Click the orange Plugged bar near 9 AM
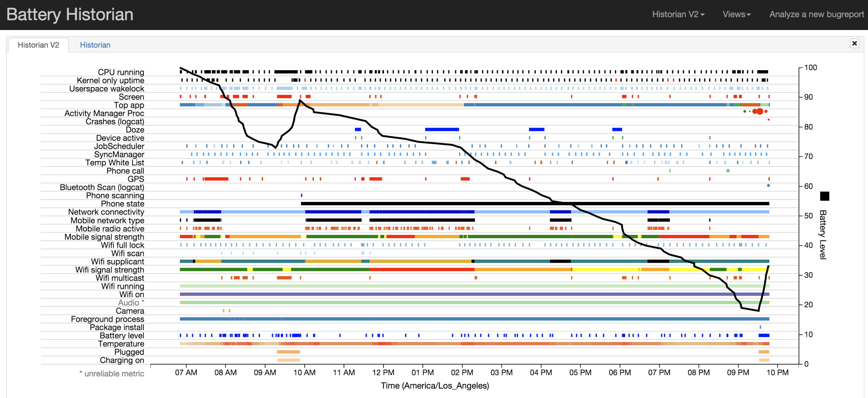Image resolution: width=868 pixels, height=398 pixels. pos(288,352)
